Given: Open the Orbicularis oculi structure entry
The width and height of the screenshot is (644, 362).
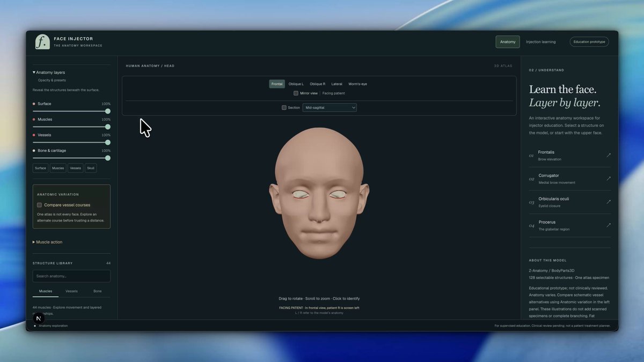Looking at the screenshot, I should [570, 202].
